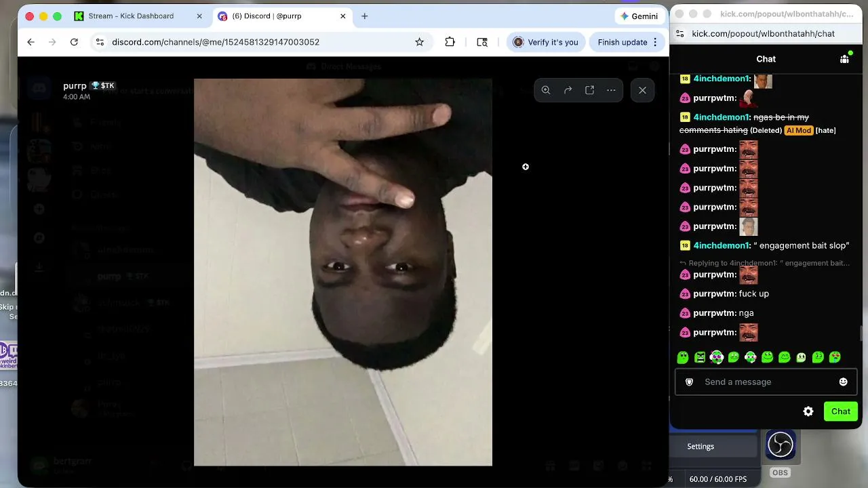Click the [hate] tag on deleted message
The image size is (868, 488).
pyautogui.click(x=825, y=130)
